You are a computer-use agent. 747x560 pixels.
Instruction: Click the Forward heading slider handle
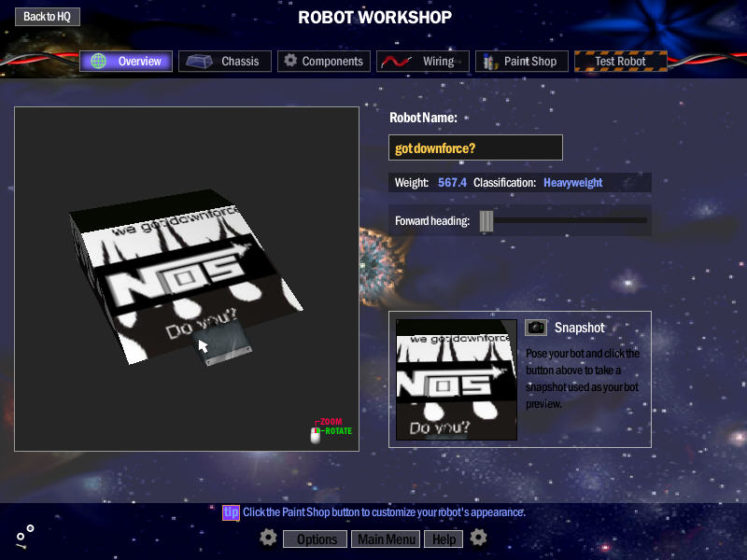(x=486, y=221)
